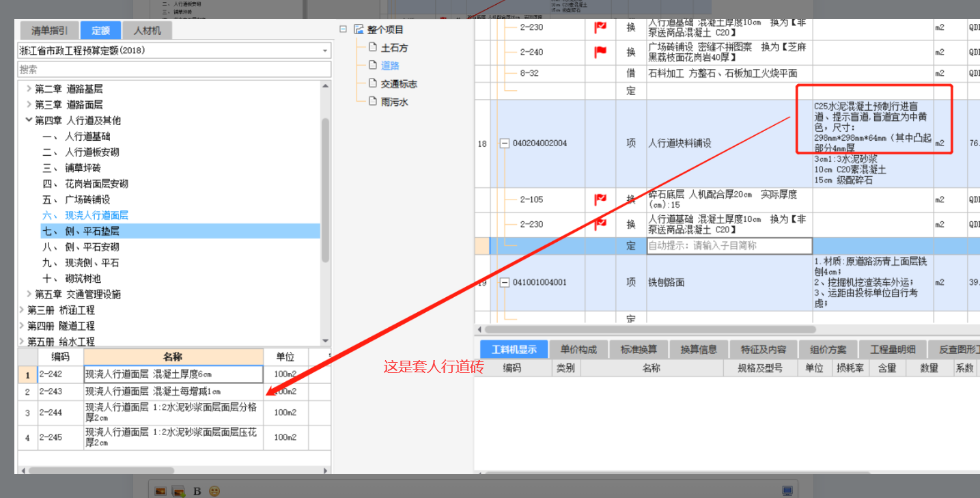The image size is (980, 498).
Task: Click the quota tree vertical scrollbar
Action: point(326,191)
